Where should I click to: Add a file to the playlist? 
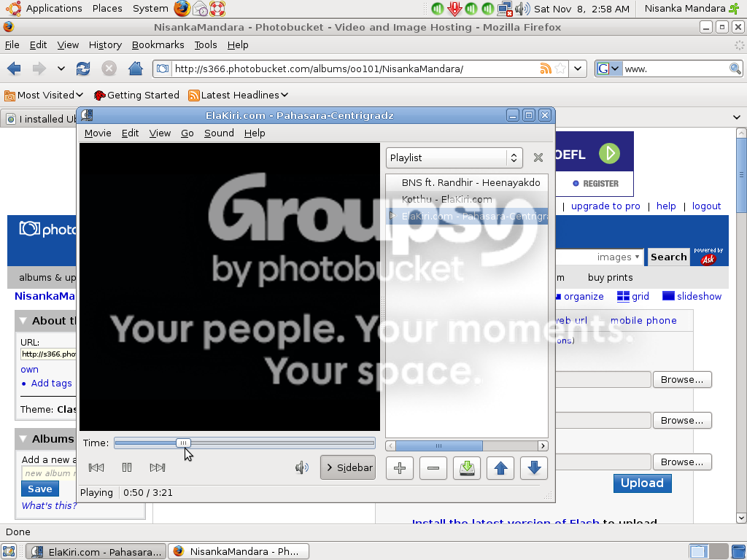(400, 468)
